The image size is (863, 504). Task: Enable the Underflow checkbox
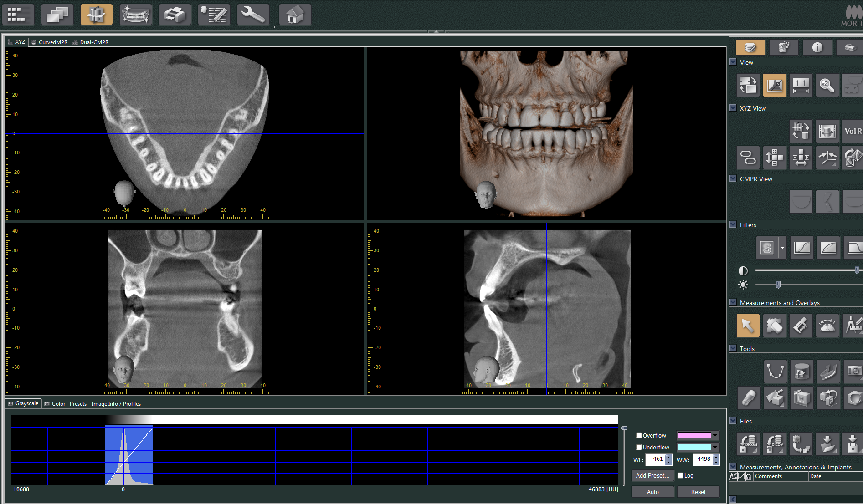[639, 447]
